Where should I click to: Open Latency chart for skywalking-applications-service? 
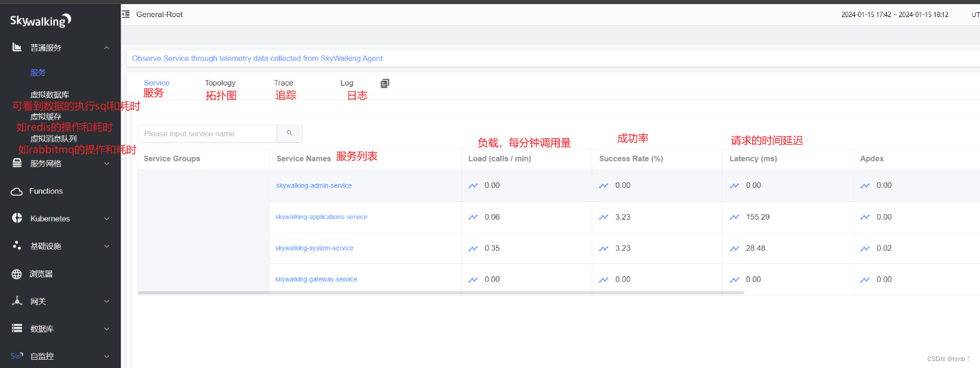click(734, 217)
